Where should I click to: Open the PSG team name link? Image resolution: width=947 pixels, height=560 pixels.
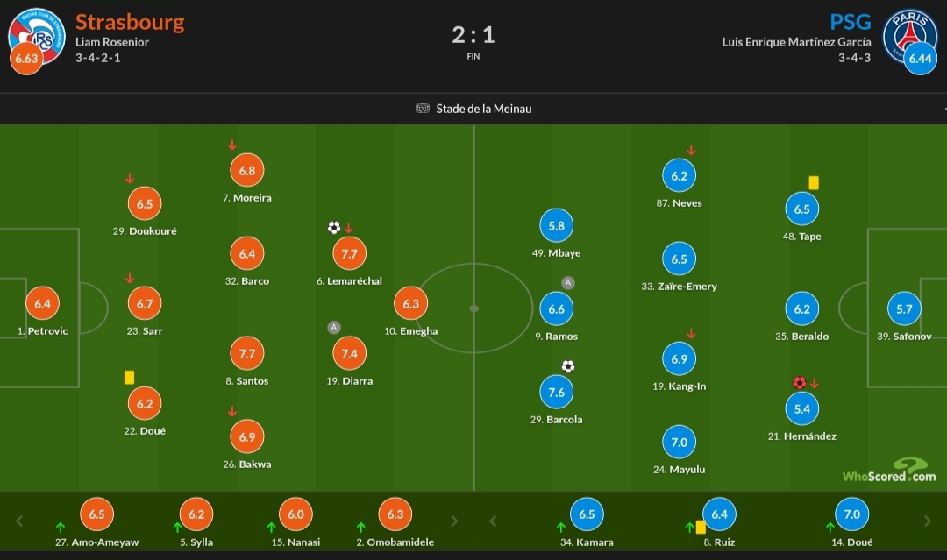click(850, 22)
